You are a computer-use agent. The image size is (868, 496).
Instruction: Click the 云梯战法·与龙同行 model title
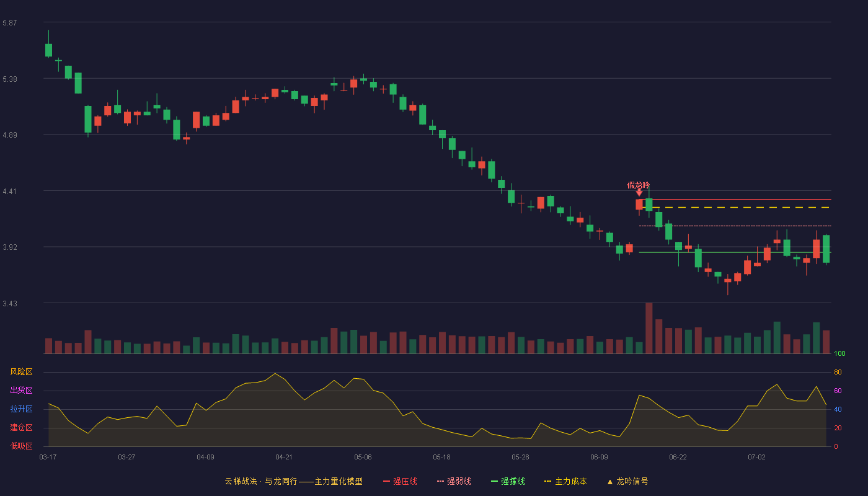pyautogui.click(x=293, y=481)
